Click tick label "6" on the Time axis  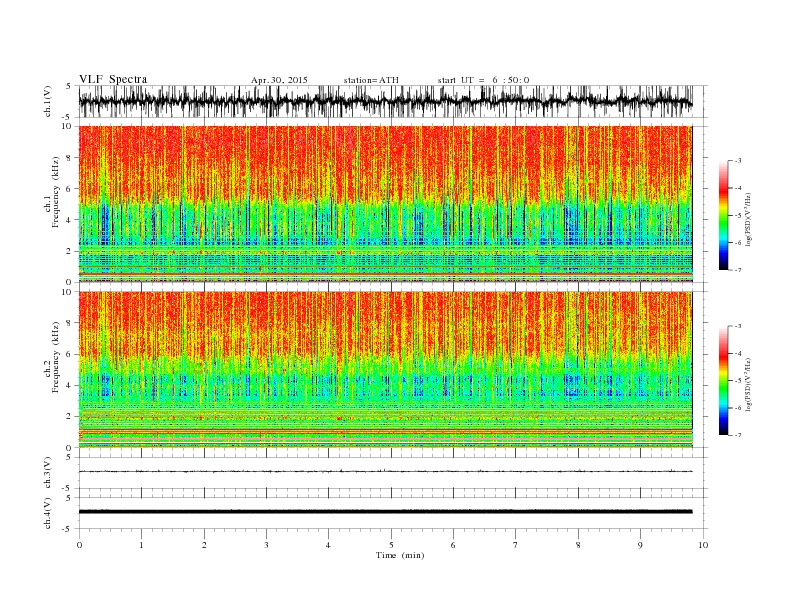tap(453, 545)
